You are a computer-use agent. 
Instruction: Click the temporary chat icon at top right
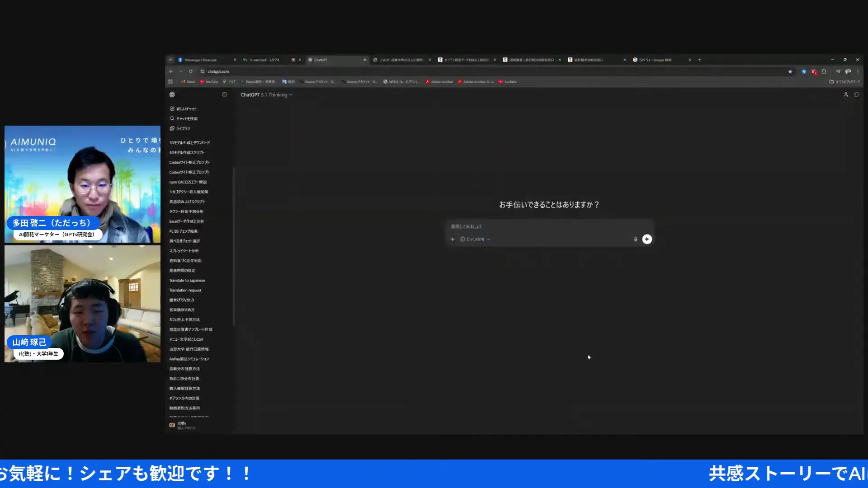(x=857, y=94)
